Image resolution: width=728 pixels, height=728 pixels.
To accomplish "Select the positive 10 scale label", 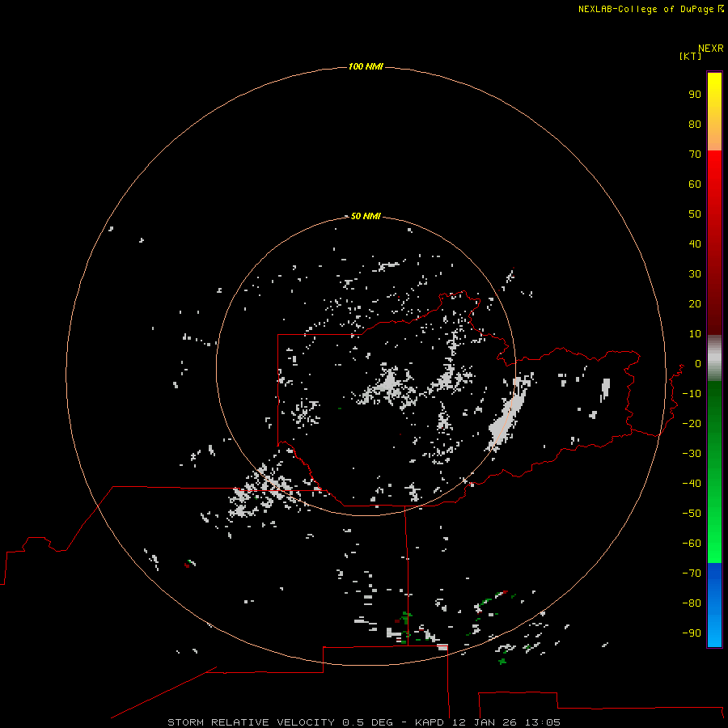I will pyautogui.click(x=695, y=334).
